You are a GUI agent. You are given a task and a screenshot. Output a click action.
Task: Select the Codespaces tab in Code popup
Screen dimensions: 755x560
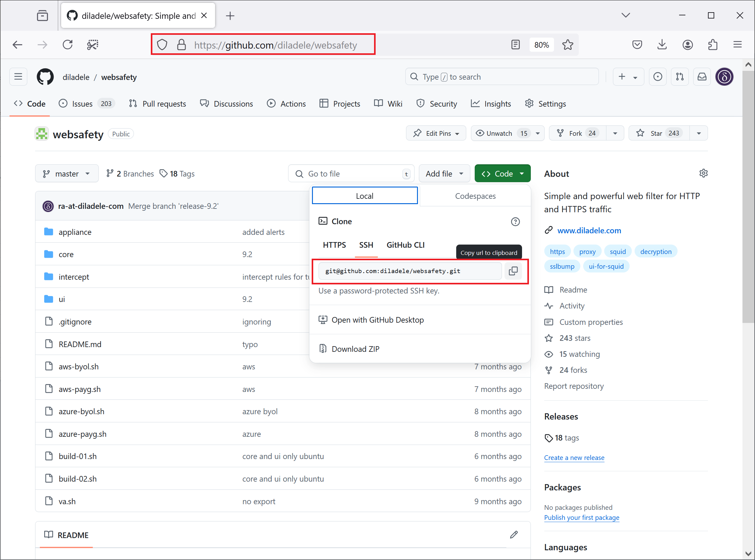pyautogui.click(x=475, y=196)
